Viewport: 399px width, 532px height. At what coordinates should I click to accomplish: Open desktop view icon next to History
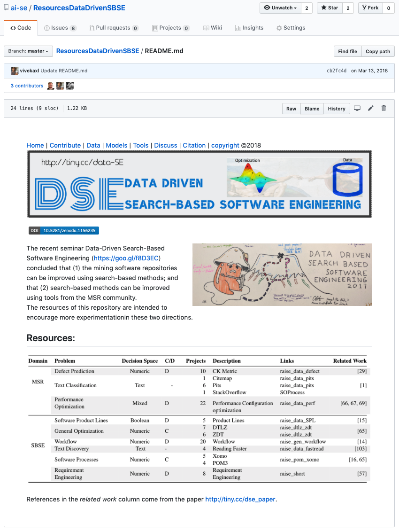pos(357,108)
